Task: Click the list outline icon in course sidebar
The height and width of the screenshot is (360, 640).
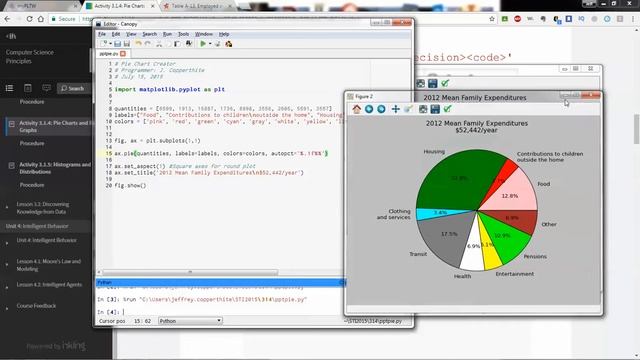Action: coord(9,88)
